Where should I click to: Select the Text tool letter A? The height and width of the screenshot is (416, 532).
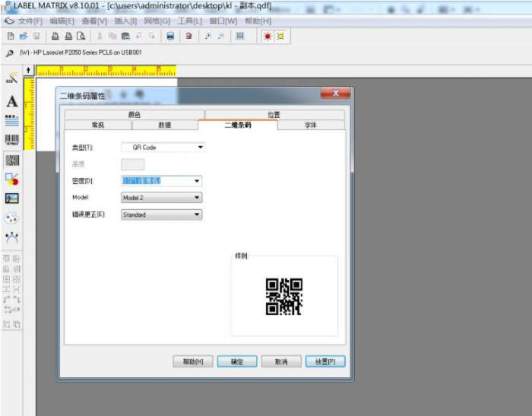(12, 101)
